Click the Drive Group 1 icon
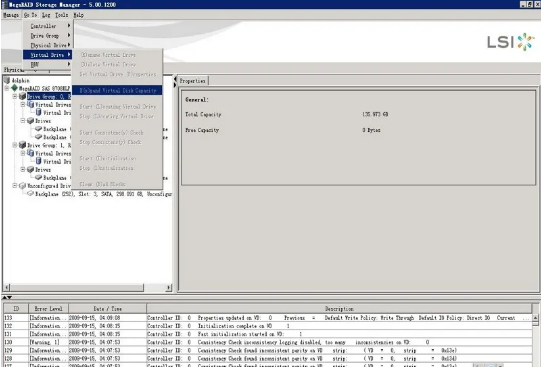This screenshot has height=367, width=541. 23,145
